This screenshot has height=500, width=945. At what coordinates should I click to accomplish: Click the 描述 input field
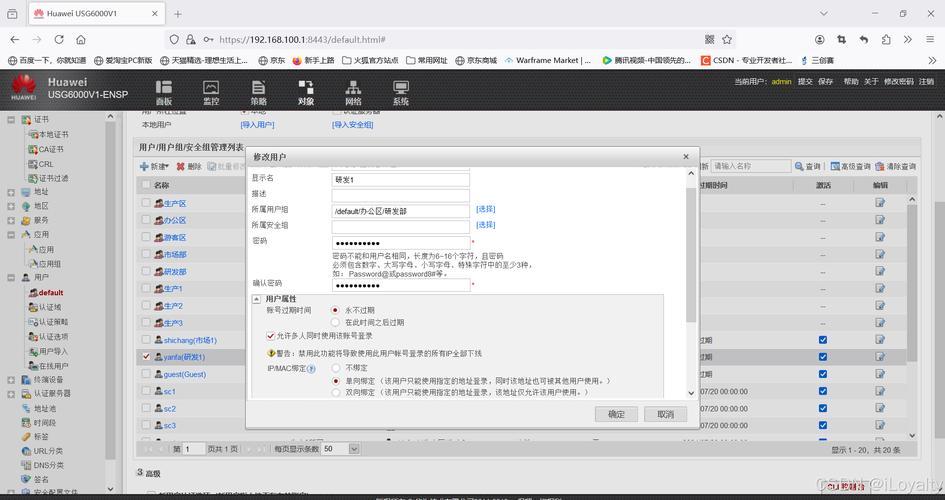tap(401, 195)
